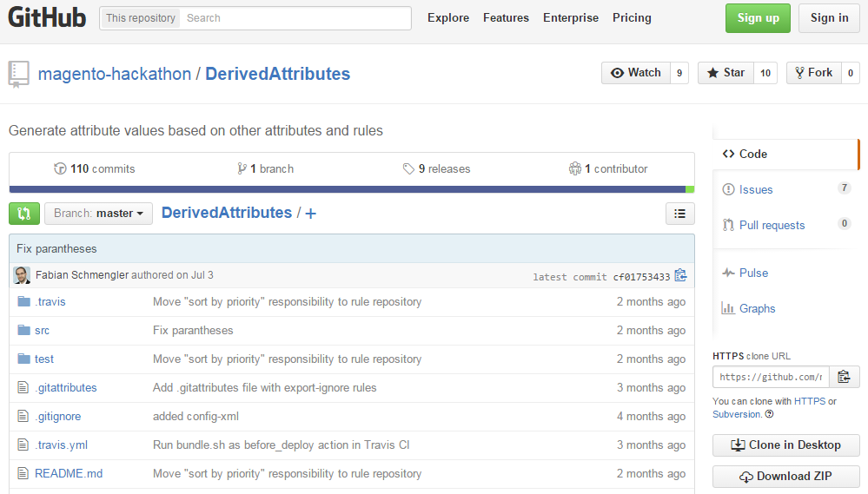The height and width of the screenshot is (494, 868).
Task: Focus the repository search field
Action: point(296,18)
